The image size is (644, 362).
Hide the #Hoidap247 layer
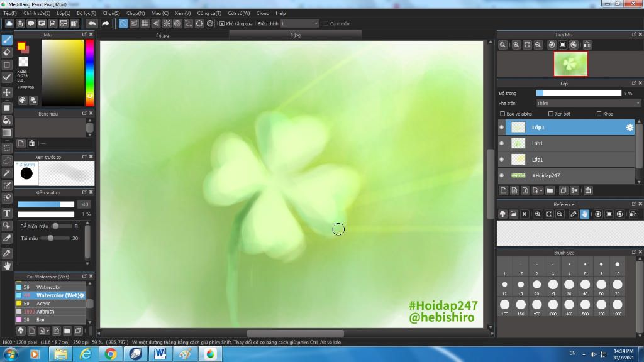tap(501, 176)
